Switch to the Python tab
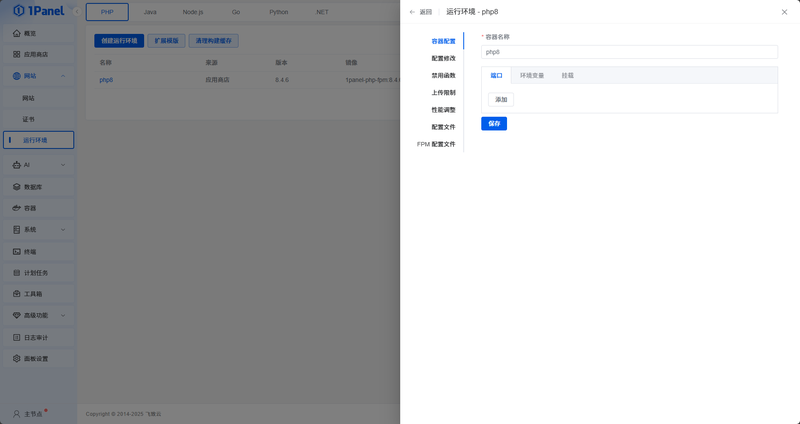 pyautogui.click(x=279, y=12)
